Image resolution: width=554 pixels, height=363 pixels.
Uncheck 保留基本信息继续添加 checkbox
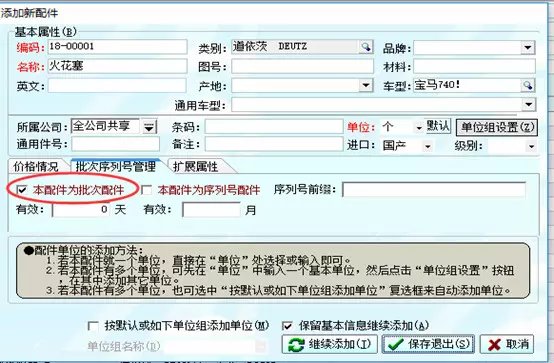pyautogui.click(x=287, y=326)
